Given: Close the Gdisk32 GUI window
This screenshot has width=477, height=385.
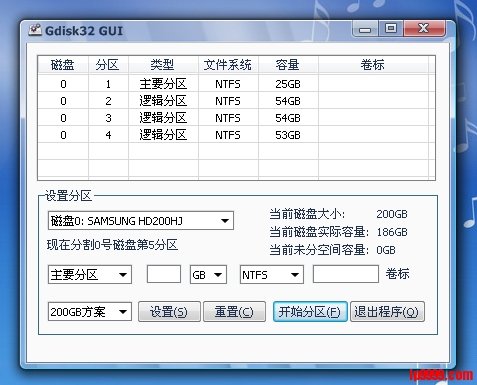Looking at the screenshot, I should click(x=424, y=28).
